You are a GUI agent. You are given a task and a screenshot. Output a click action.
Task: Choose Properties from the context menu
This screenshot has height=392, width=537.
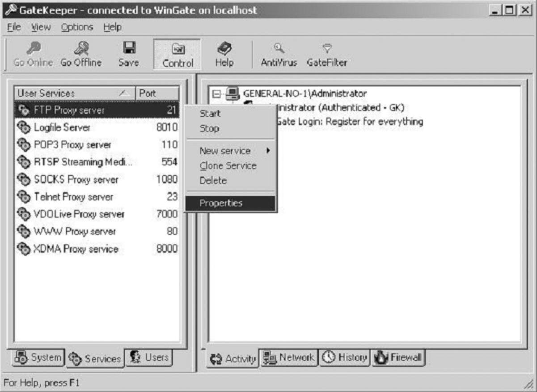[230, 203]
